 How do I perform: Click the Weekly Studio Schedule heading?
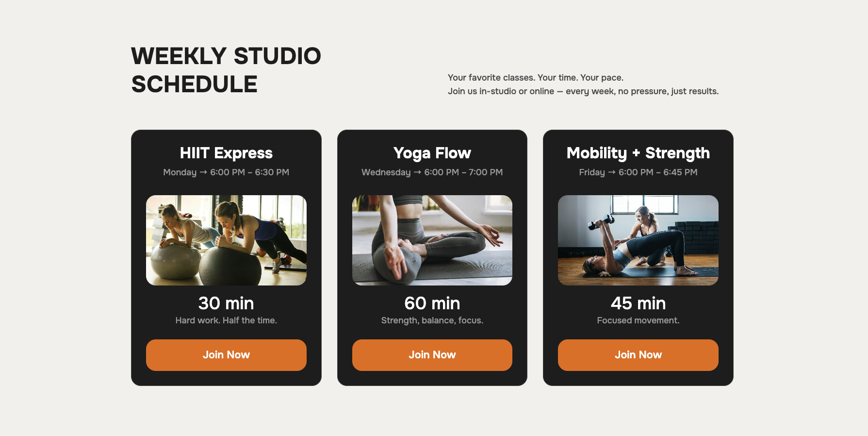click(x=226, y=70)
